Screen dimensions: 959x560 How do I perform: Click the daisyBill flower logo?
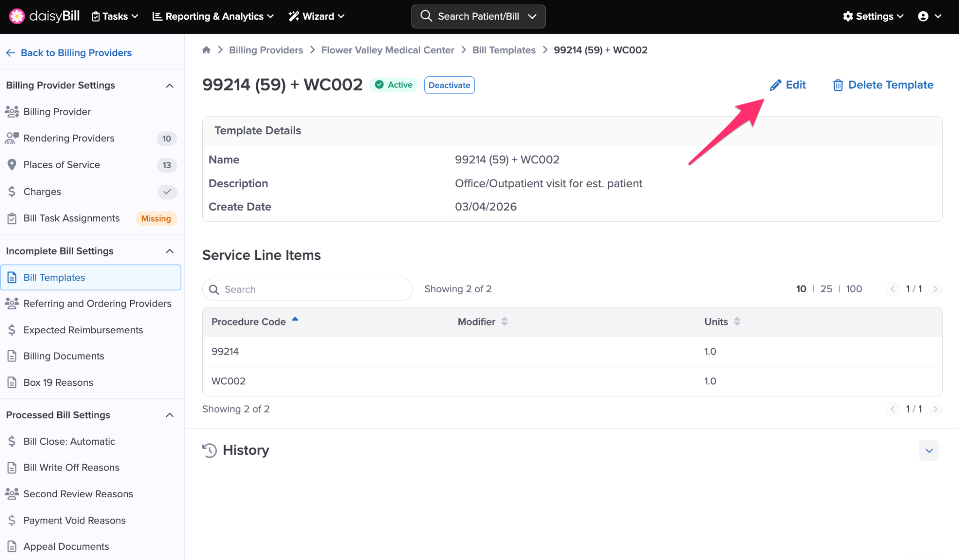[17, 16]
